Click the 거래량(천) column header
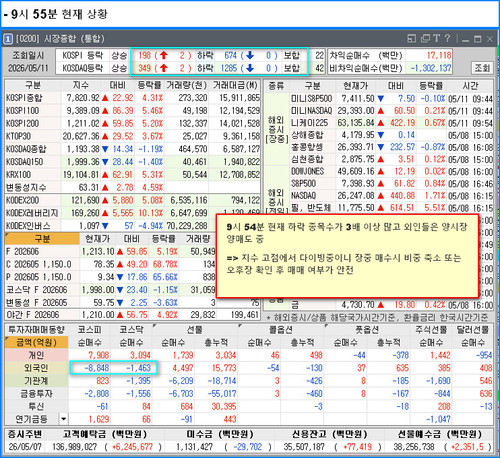Screen dimensions: 500x458 [187, 85]
